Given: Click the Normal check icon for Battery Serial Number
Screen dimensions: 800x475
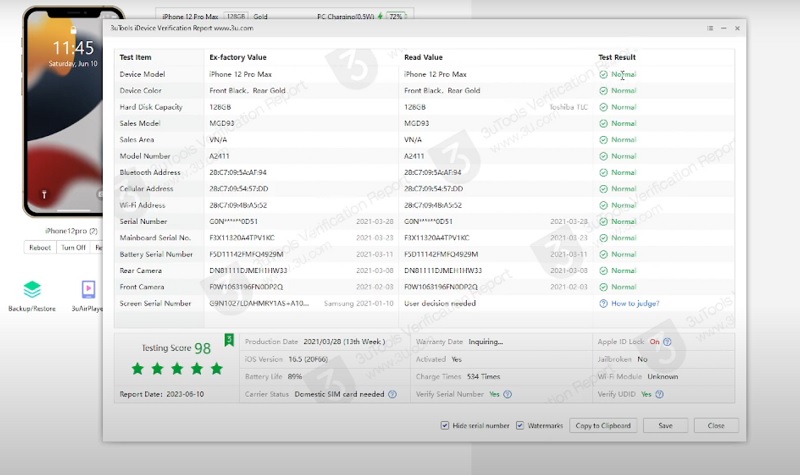Looking at the screenshot, I should pos(604,254).
